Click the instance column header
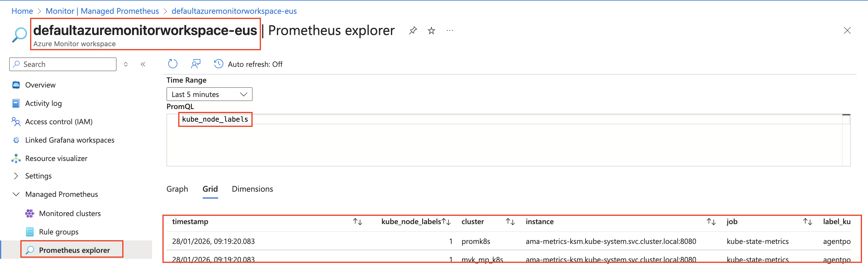This screenshot has height=264, width=868. (539, 222)
